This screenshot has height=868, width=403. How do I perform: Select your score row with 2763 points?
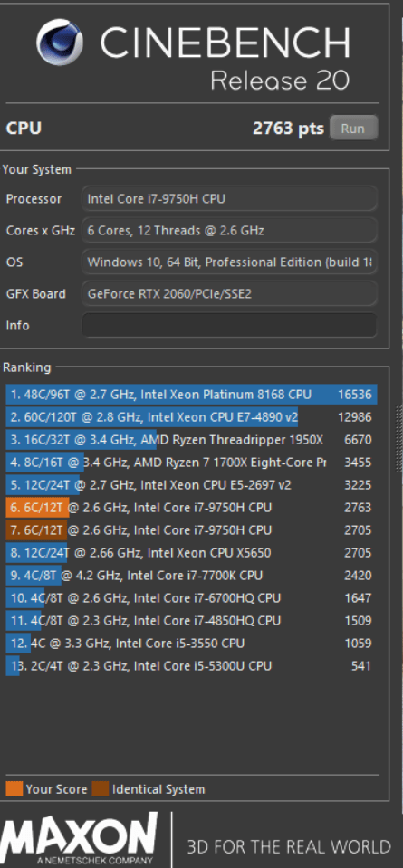(191, 508)
